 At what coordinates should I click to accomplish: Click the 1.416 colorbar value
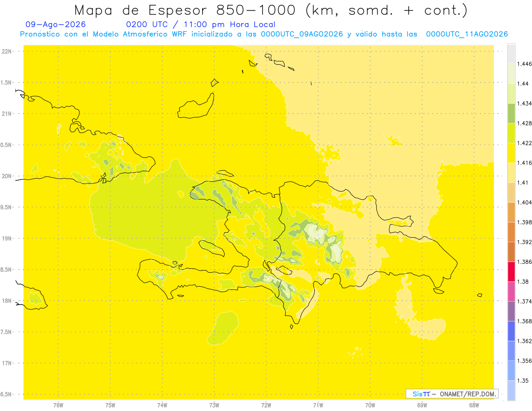point(524,163)
